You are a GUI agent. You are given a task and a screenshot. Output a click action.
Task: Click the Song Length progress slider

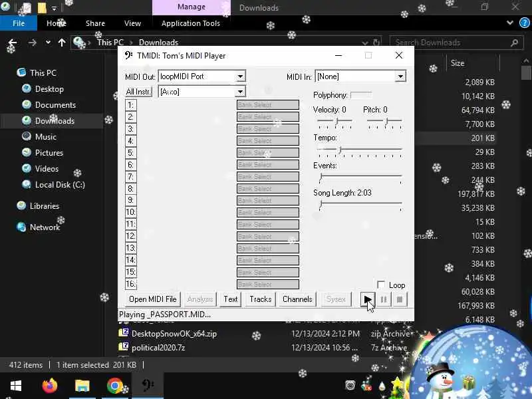tap(360, 205)
